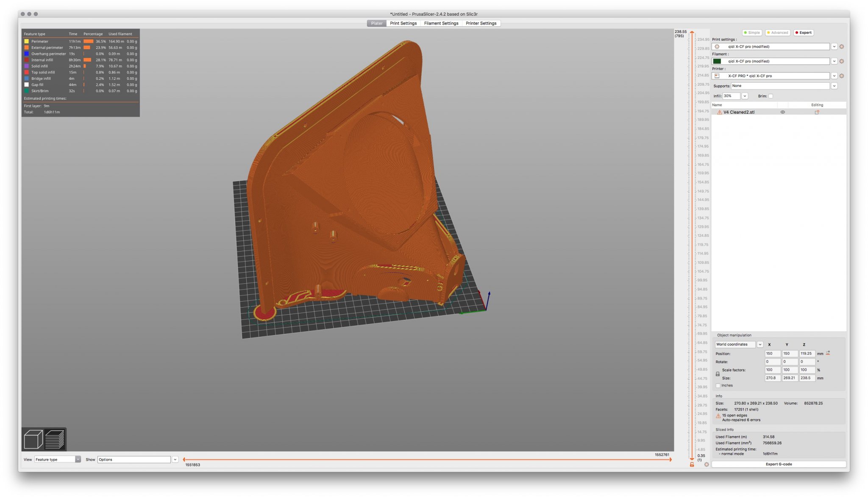The width and height of the screenshot is (868, 498).
Task: Click the '15 open edges' info text
Action: point(734,415)
